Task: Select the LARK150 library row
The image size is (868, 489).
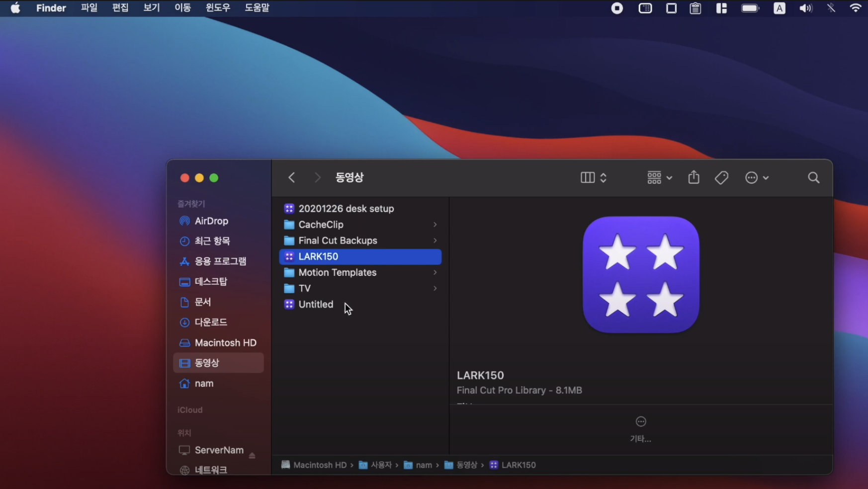Action: pos(360,256)
